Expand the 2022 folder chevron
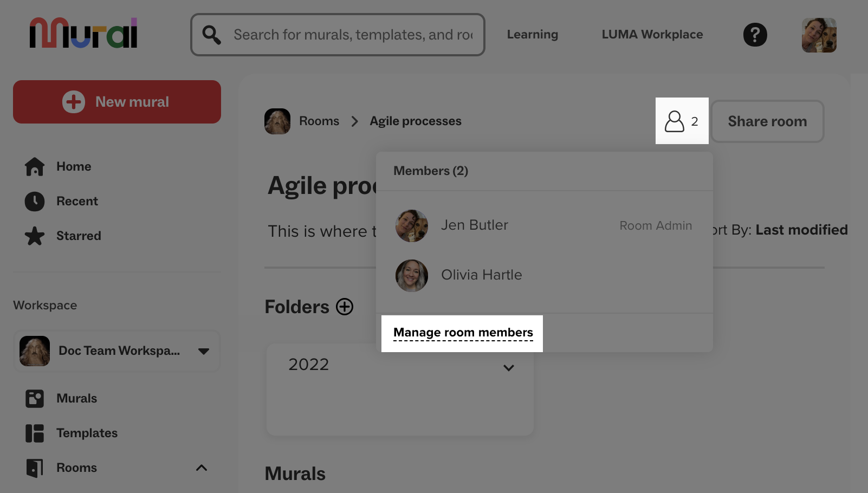Image resolution: width=868 pixels, height=493 pixels. (508, 368)
